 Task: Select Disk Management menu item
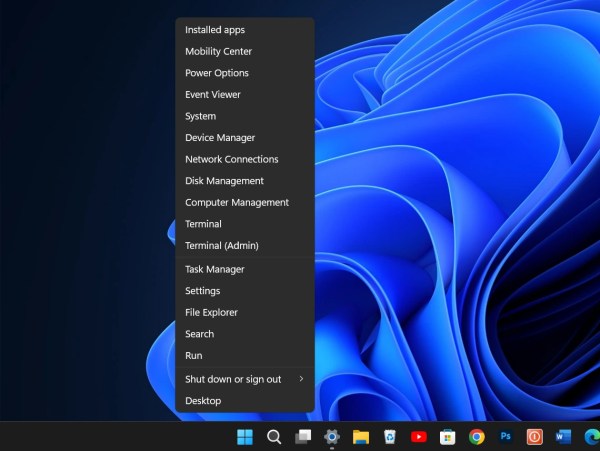point(224,181)
